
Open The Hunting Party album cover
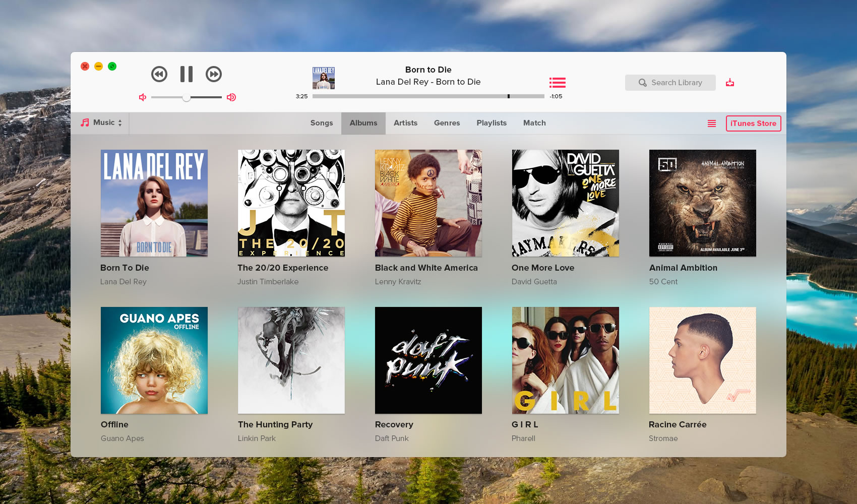pyautogui.click(x=291, y=360)
